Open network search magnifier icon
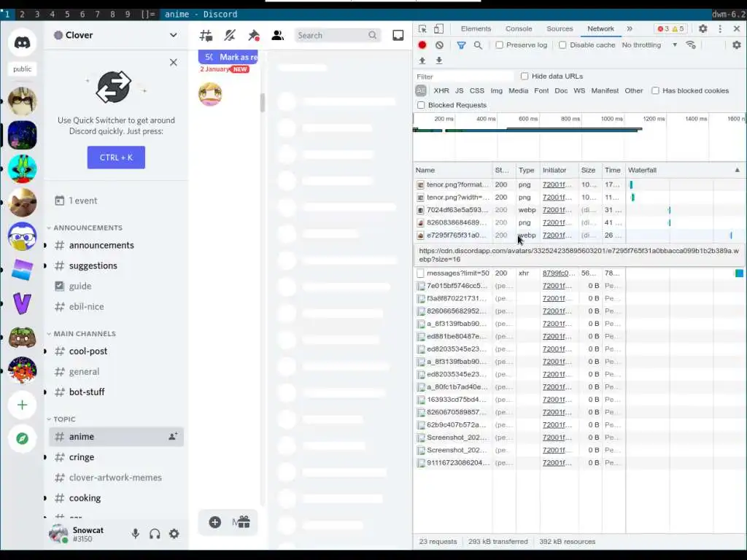 coord(478,44)
